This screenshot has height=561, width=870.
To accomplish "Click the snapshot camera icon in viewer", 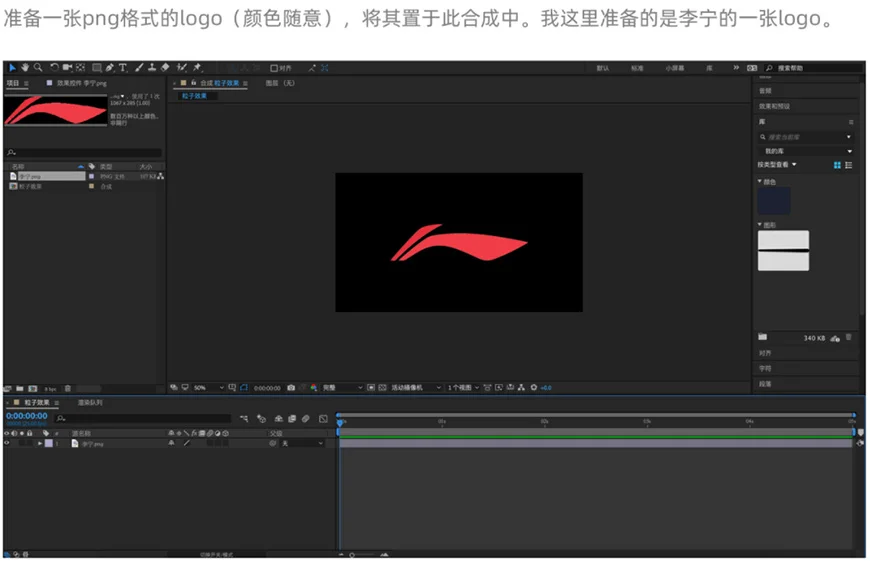I will [x=291, y=387].
